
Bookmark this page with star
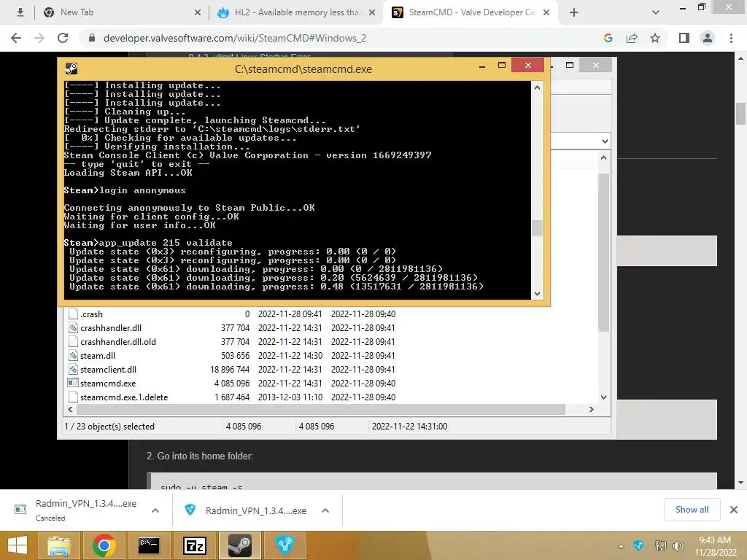tap(655, 38)
